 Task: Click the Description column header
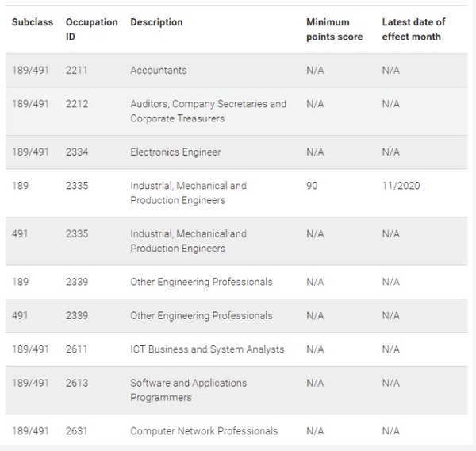pyautogui.click(x=156, y=22)
